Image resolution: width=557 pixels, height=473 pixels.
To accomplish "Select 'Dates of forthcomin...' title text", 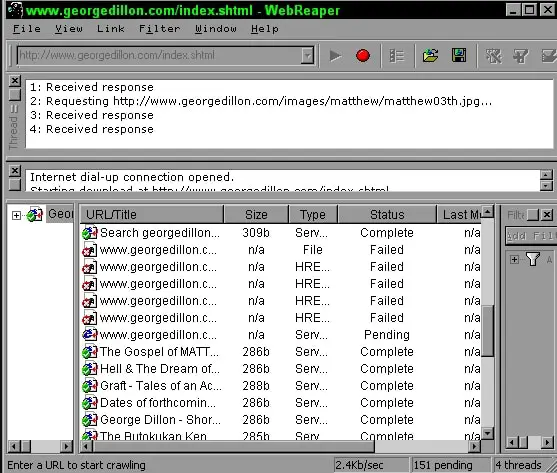I will [158, 403].
